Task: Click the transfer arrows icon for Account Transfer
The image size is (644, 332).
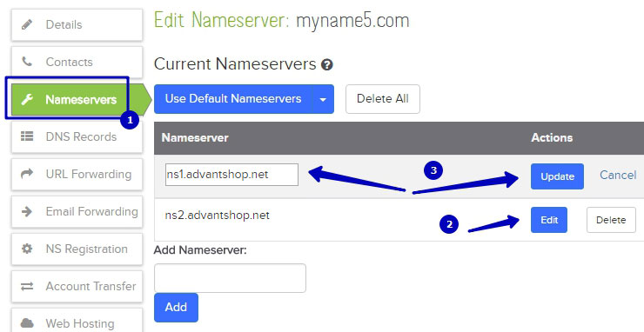Action: (x=27, y=286)
